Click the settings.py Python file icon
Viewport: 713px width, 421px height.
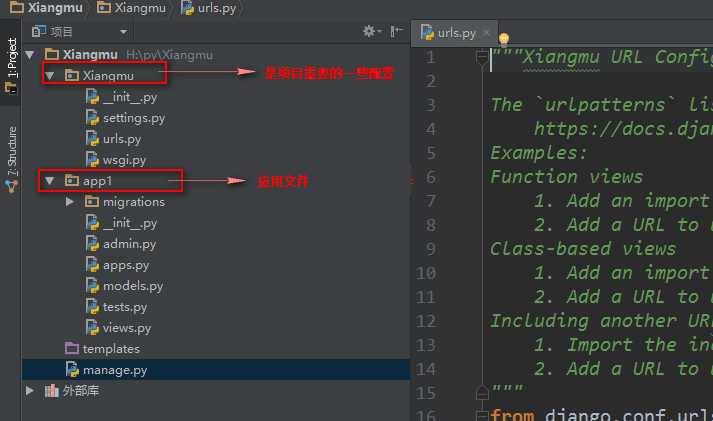point(92,118)
